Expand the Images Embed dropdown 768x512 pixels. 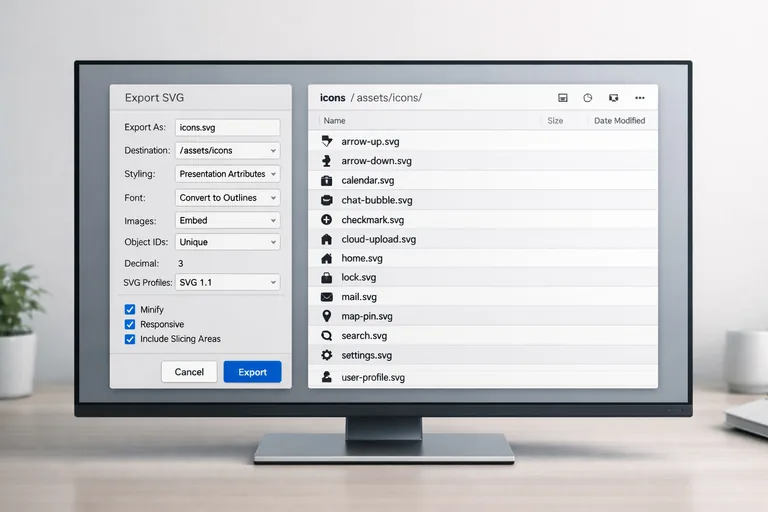click(x=228, y=220)
